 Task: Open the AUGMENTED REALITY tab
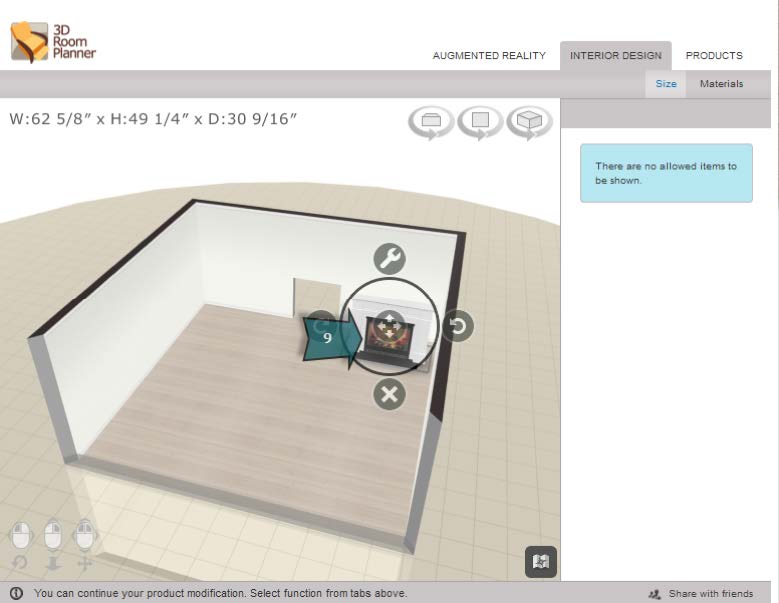[489, 56]
